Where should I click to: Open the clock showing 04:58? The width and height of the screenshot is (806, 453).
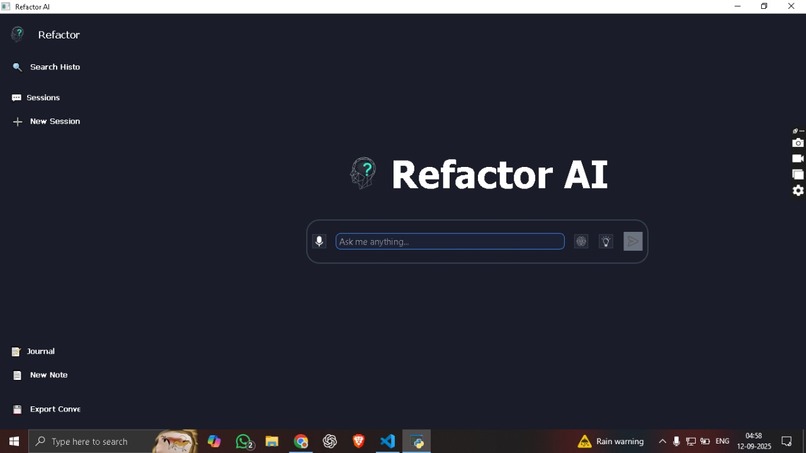pyautogui.click(x=754, y=441)
